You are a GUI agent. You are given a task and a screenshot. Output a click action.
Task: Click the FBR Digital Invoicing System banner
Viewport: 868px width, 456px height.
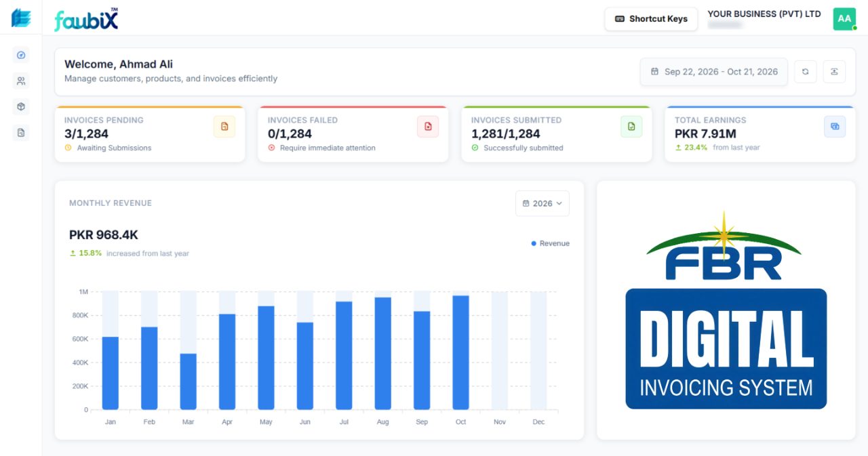pyautogui.click(x=726, y=310)
